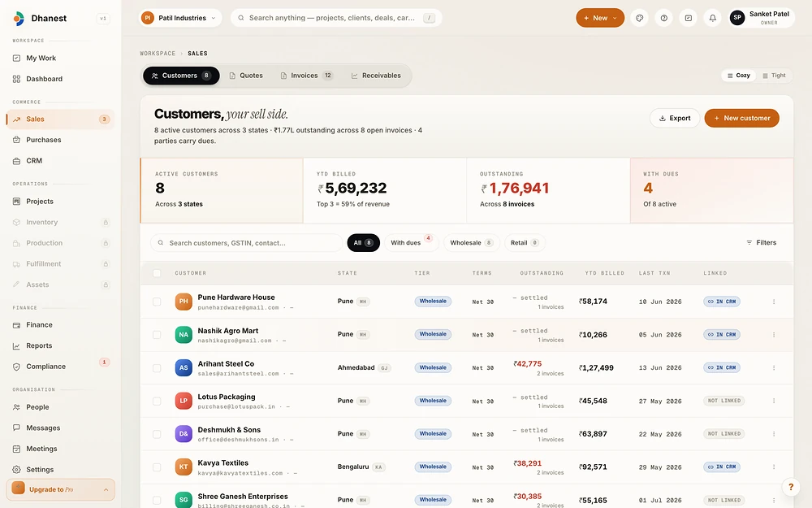This screenshot has width=812, height=508.
Task: Open My Work in the sidebar
Action: 60,58
